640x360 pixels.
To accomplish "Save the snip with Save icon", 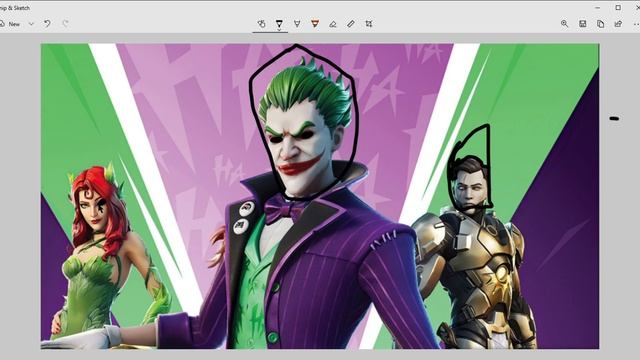I will click(x=582, y=24).
